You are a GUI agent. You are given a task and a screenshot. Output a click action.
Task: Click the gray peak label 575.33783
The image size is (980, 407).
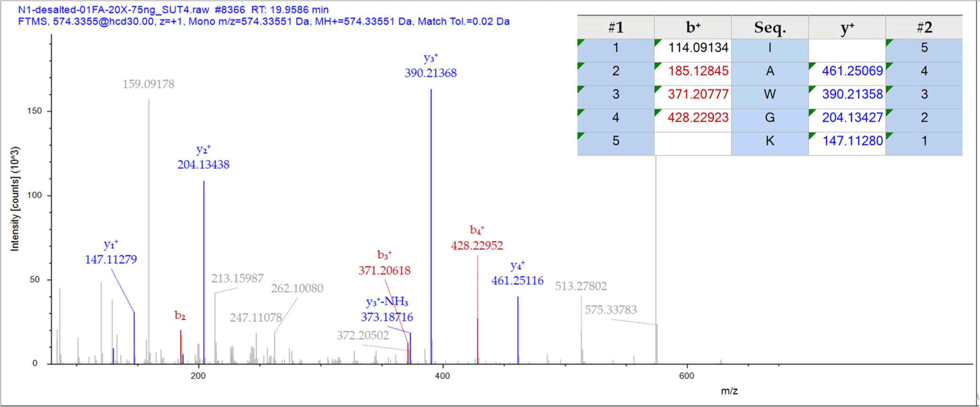(611, 310)
